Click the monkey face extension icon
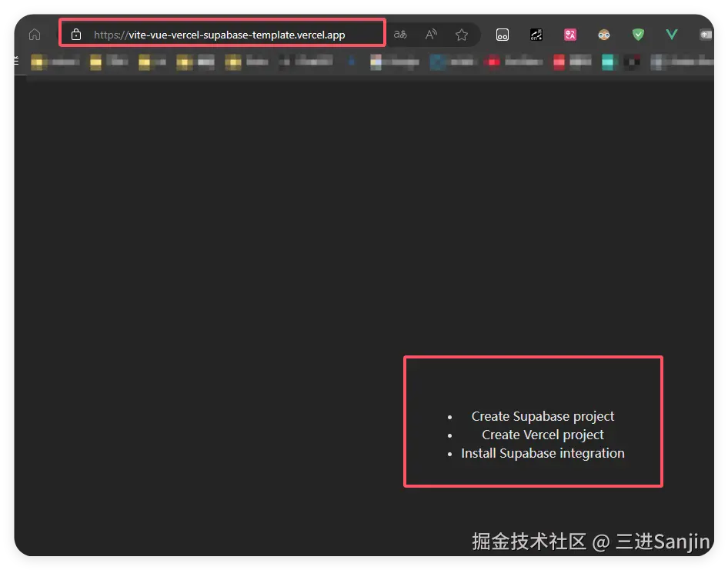728x570 pixels. pos(603,34)
